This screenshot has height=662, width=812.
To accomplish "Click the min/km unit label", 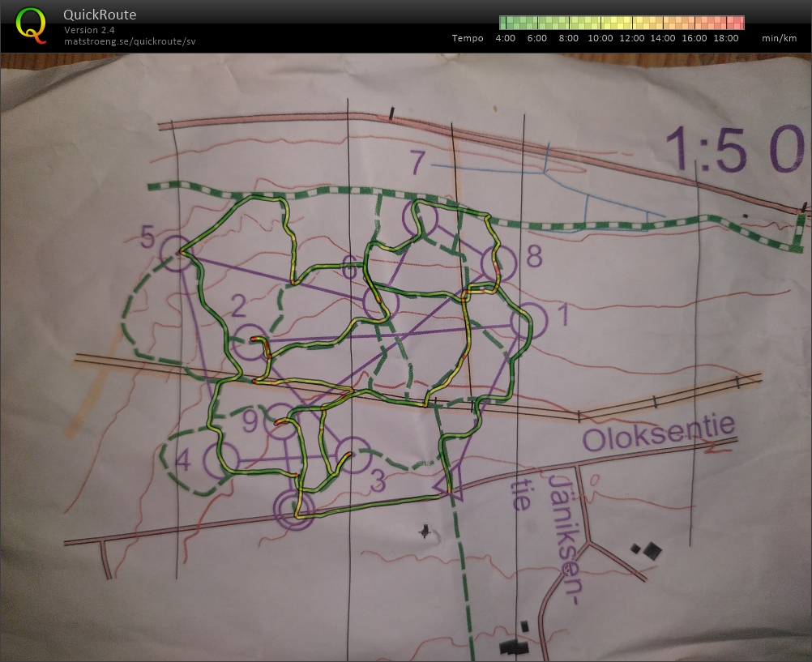I will 780,38.
